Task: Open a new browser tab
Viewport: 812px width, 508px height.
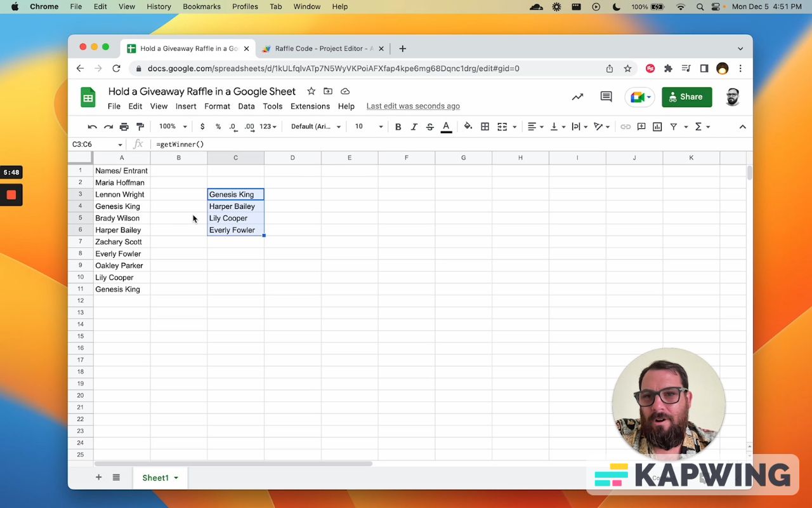Action: tap(402, 48)
